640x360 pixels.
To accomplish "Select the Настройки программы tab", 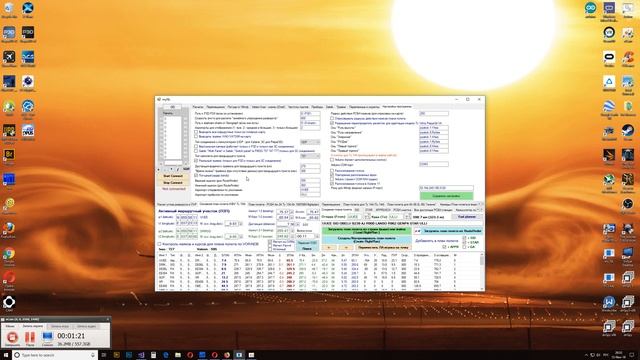I will 397,107.
